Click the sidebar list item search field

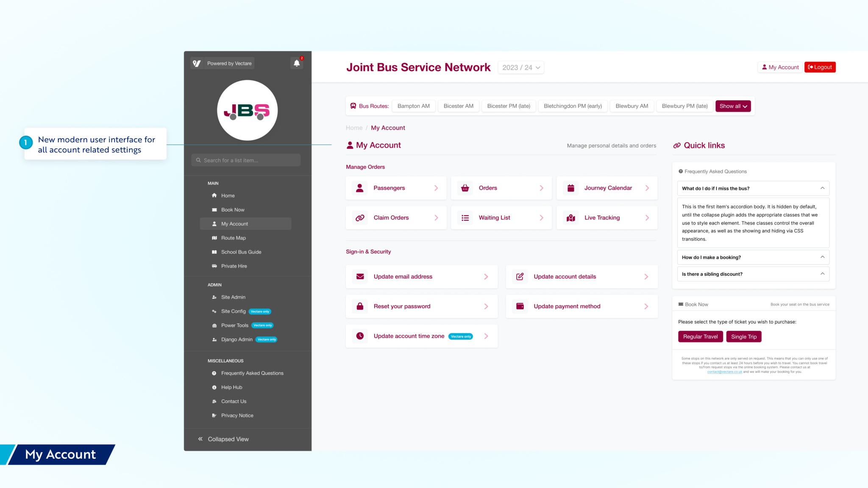(x=246, y=160)
